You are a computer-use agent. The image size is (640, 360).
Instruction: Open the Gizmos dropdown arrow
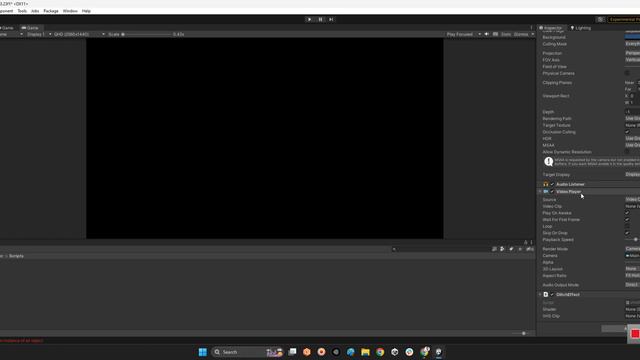tap(532, 34)
